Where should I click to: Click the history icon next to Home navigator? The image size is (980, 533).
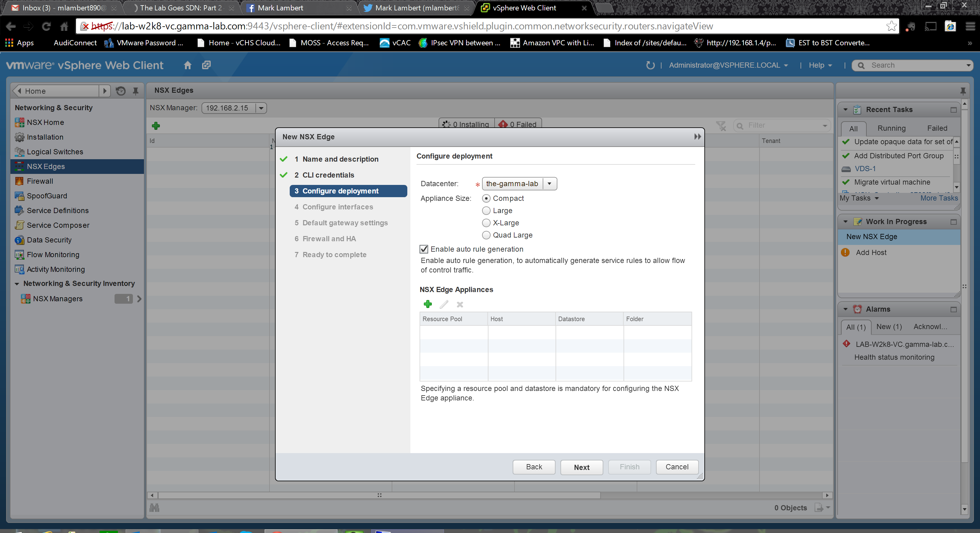point(121,91)
